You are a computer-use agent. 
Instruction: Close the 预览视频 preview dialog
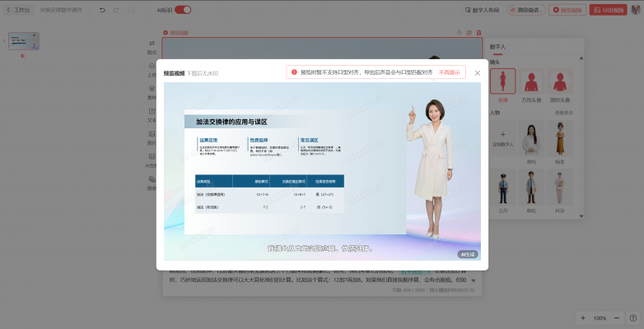pos(477,72)
